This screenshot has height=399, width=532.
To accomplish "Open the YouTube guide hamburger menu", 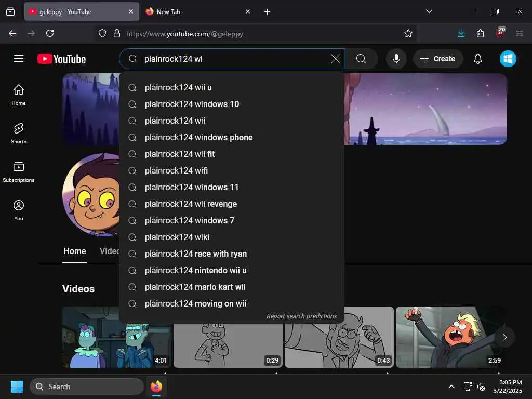I will coord(19,59).
